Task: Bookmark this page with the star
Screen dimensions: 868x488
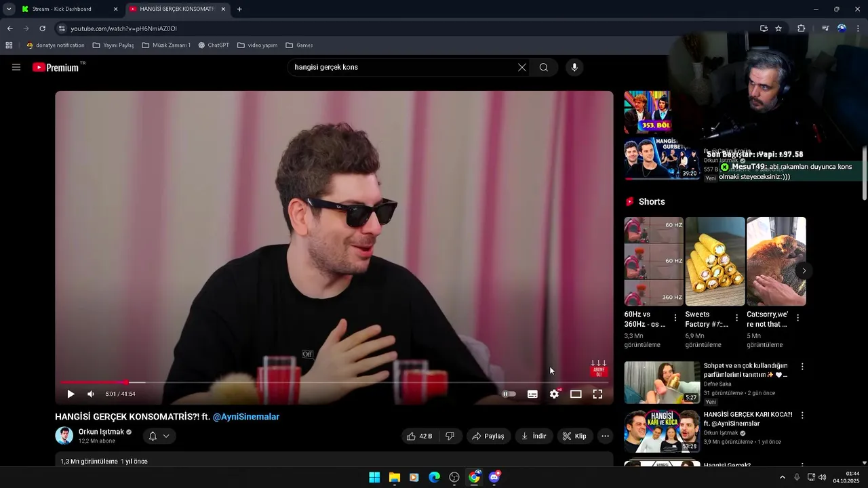Action: (x=778, y=28)
